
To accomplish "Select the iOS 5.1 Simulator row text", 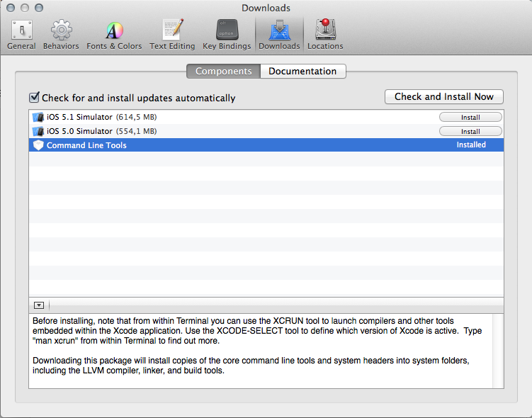I will coord(79,117).
